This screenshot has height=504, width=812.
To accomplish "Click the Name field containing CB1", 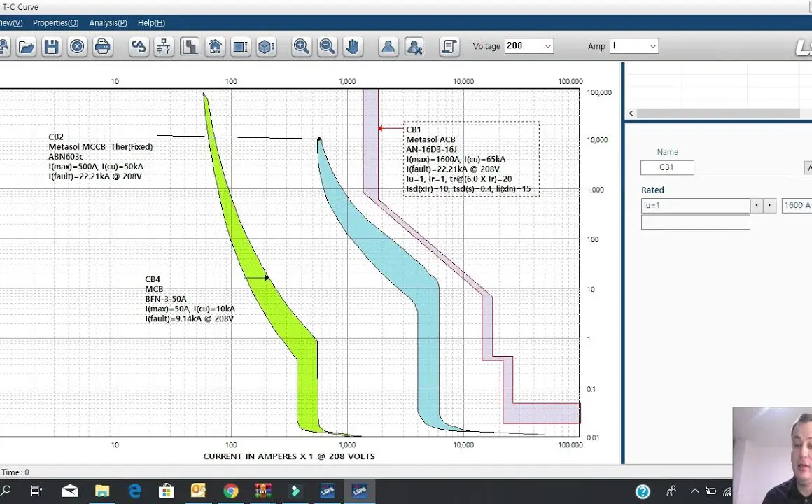I will (x=667, y=167).
